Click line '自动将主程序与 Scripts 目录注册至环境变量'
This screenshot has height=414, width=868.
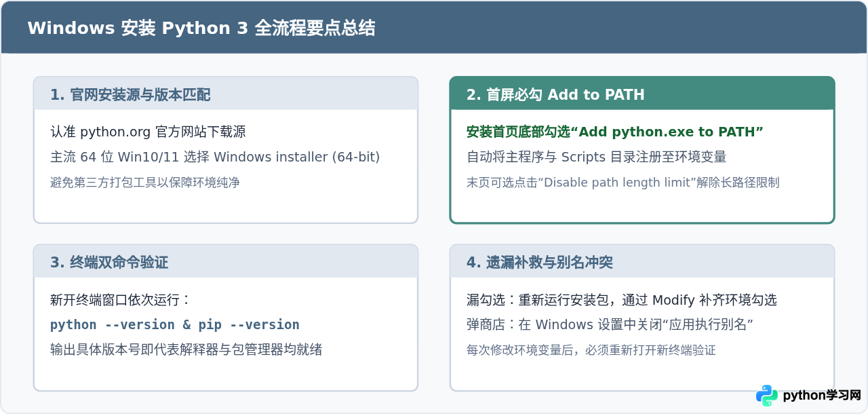(597, 157)
